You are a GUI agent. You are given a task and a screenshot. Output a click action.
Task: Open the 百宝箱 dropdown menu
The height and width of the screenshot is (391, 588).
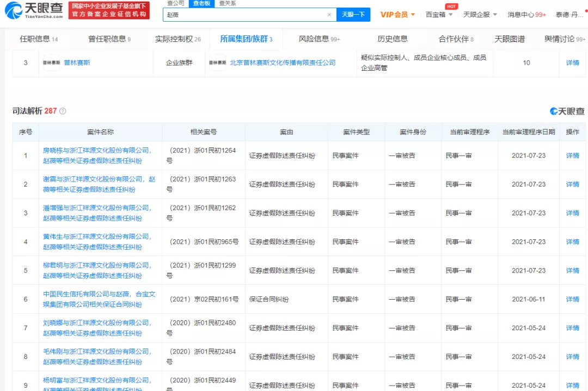pos(439,15)
